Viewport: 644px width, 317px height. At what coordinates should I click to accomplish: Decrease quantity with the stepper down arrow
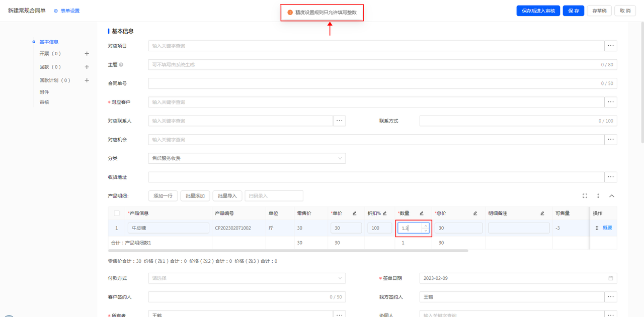(x=426, y=231)
